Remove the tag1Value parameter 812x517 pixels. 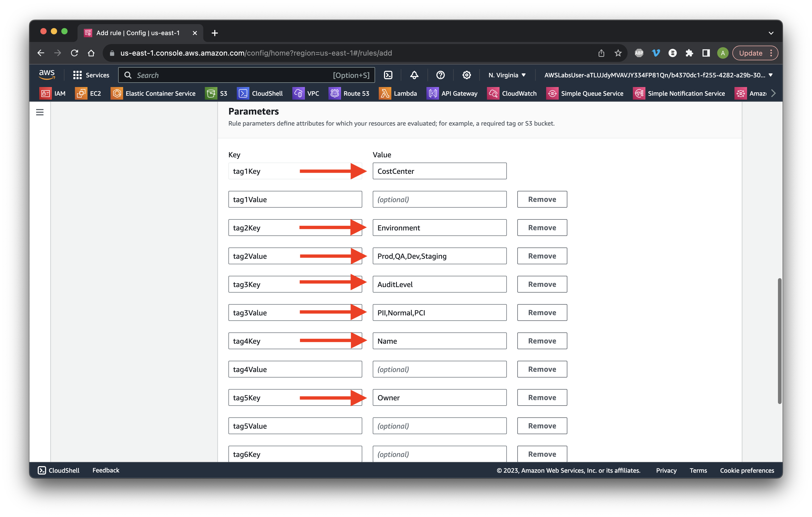click(542, 199)
